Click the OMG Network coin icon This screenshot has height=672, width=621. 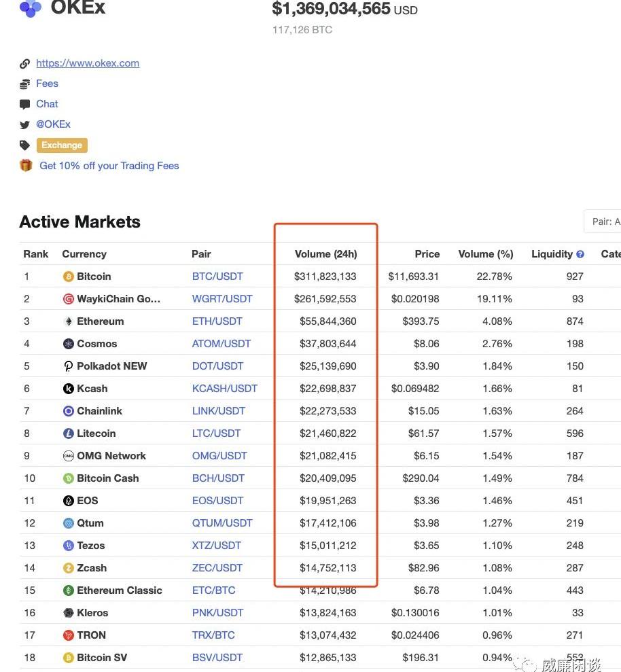click(69, 456)
